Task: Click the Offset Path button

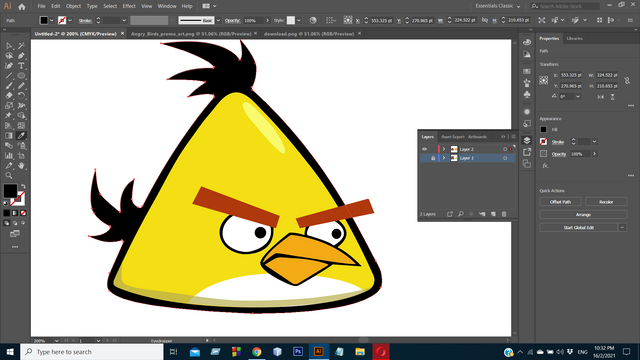Action: (560, 202)
